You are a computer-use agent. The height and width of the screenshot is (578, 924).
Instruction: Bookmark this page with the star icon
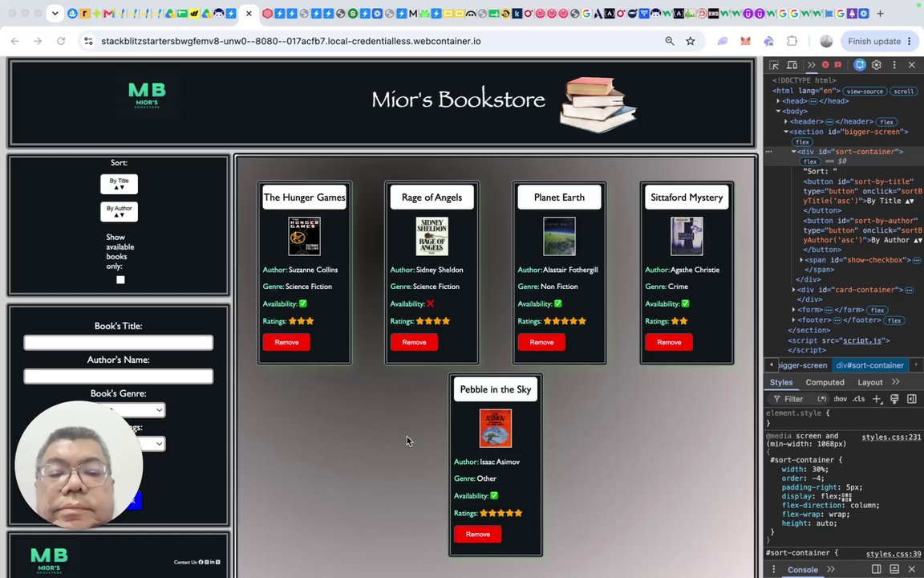(x=690, y=41)
